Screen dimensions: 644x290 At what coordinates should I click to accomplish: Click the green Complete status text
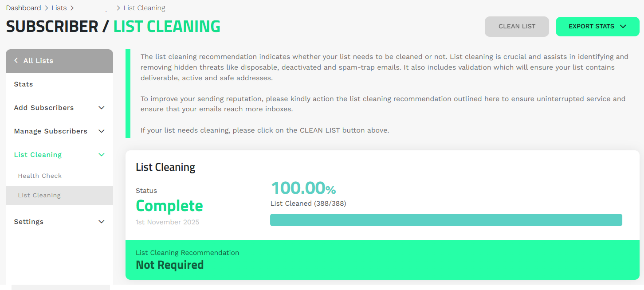[x=169, y=206]
